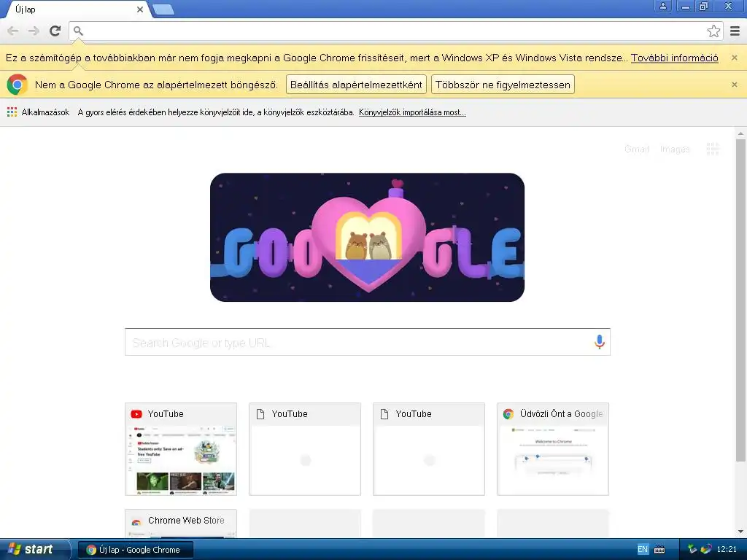747x560 pixels.
Task: Start voice search with the microphone icon
Action: (x=600, y=342)
